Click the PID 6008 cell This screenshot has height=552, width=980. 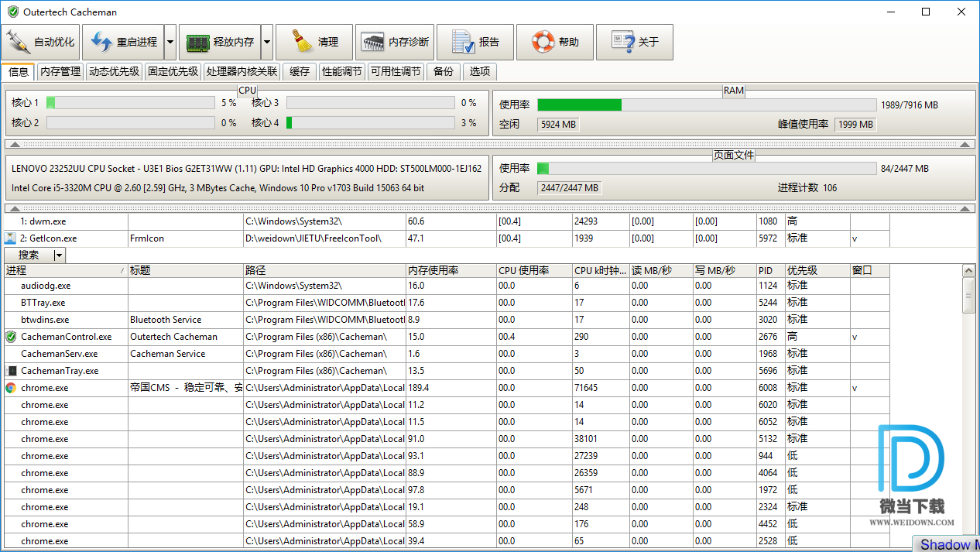pos(770,388)
